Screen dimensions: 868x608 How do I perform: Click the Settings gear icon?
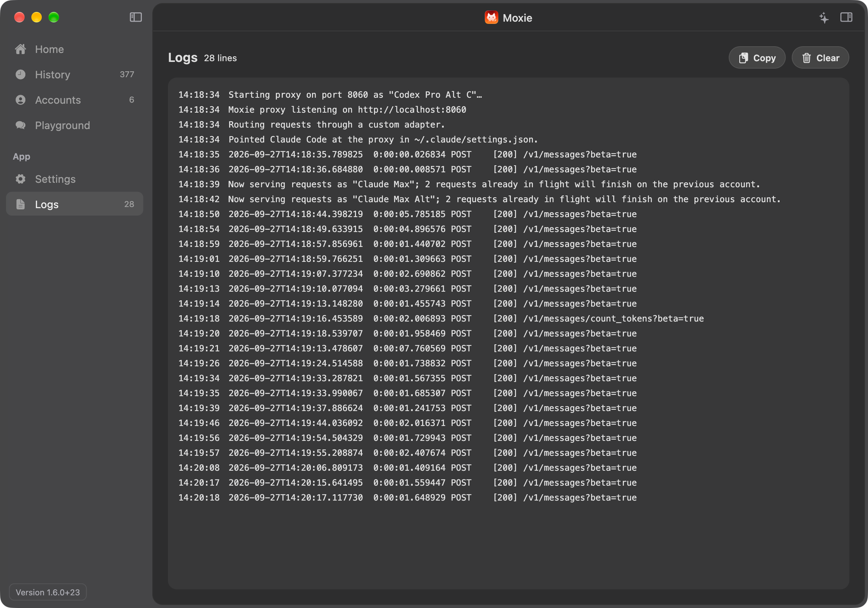[21, 179]
